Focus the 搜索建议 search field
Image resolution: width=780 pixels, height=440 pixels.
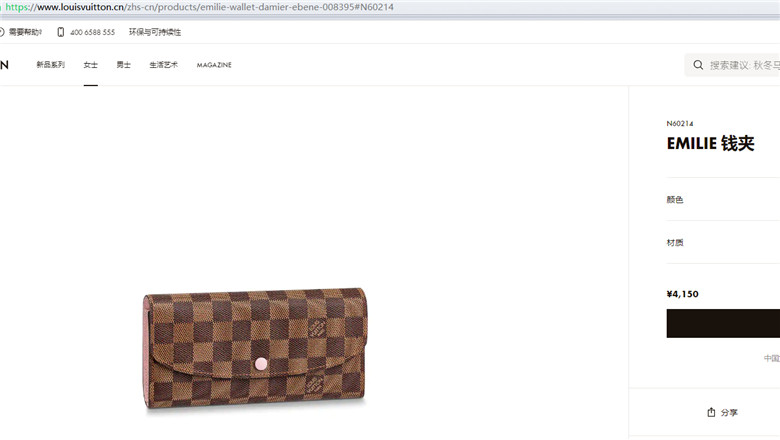pyautogui.click(x=732, y=65)
